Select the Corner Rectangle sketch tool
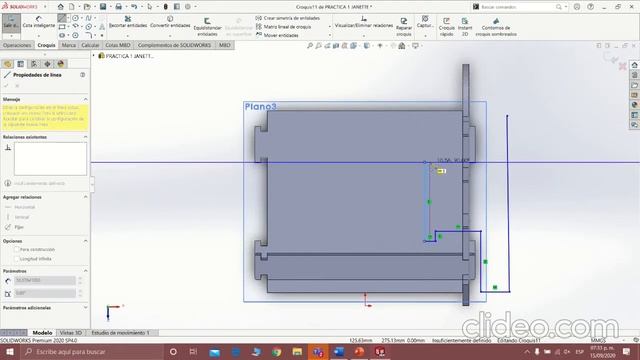 (x=62, y=27)
